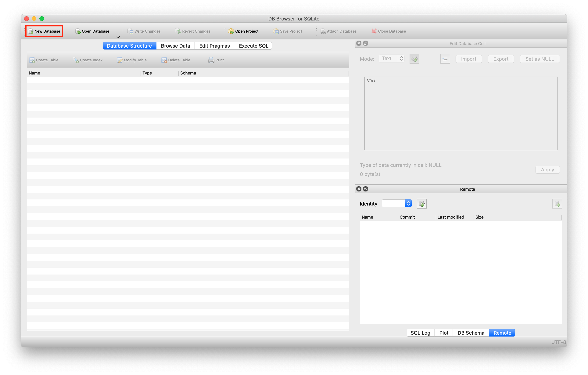Click Save Project in the toolbar
588x375 pixels.
click(287, 31)
